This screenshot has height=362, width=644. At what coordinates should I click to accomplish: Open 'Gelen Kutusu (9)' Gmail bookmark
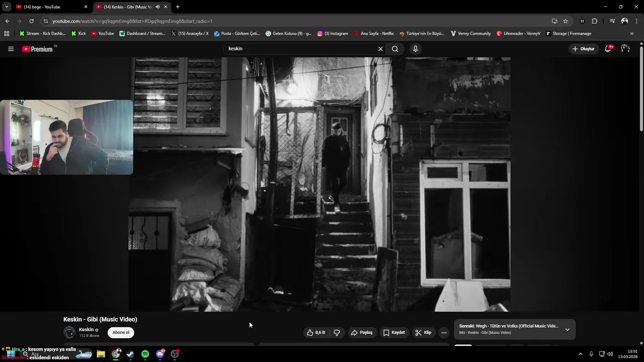[289, 34]
